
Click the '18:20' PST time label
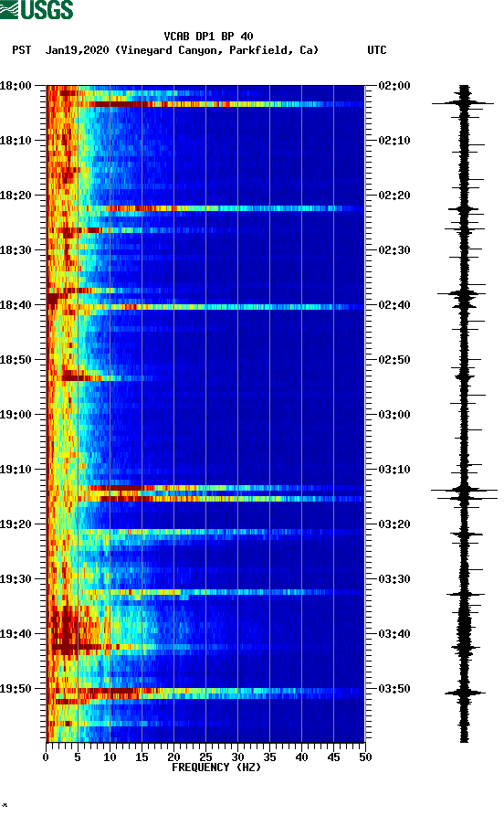[16, 196]
